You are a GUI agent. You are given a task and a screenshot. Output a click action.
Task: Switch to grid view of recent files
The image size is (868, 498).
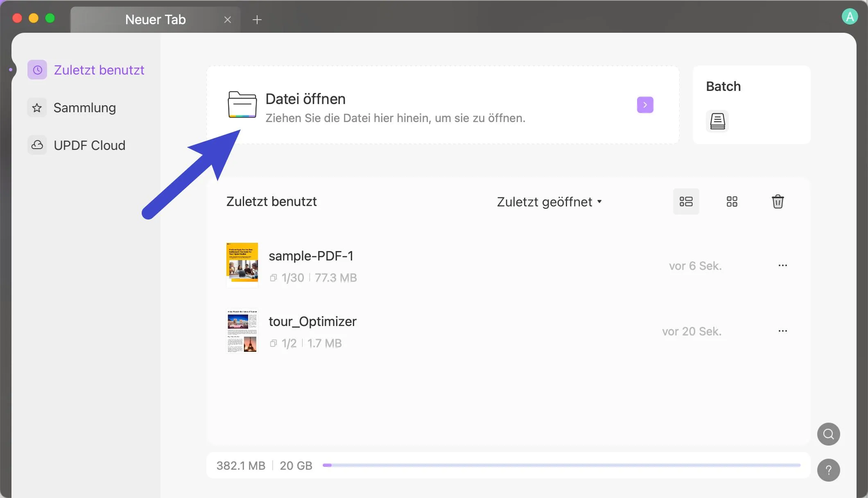click(732, 201)
